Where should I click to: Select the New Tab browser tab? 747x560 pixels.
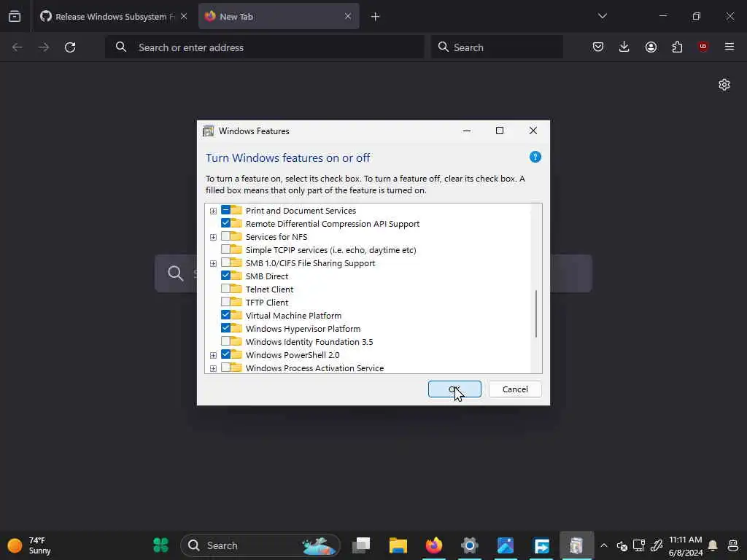[279, 16]
